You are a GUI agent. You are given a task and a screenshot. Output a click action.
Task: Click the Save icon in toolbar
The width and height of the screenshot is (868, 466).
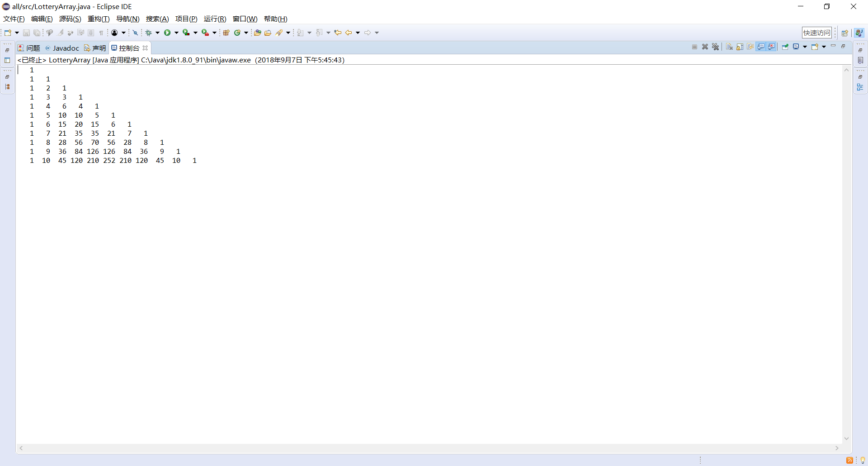point(26,33)
